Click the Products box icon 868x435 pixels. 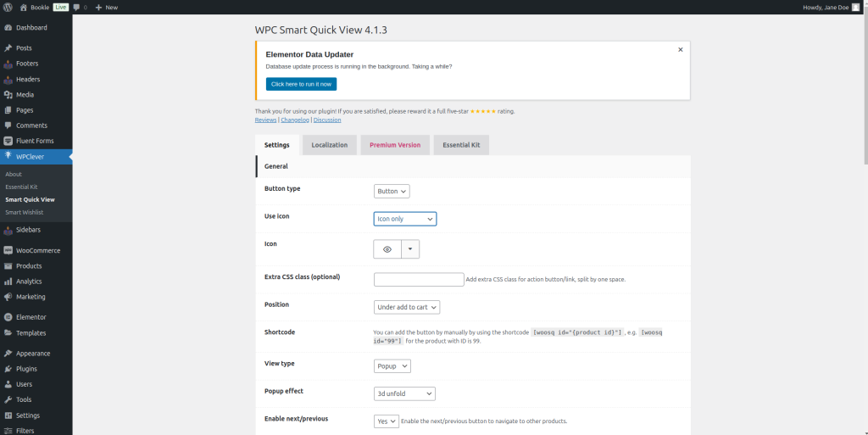[8, 265]
